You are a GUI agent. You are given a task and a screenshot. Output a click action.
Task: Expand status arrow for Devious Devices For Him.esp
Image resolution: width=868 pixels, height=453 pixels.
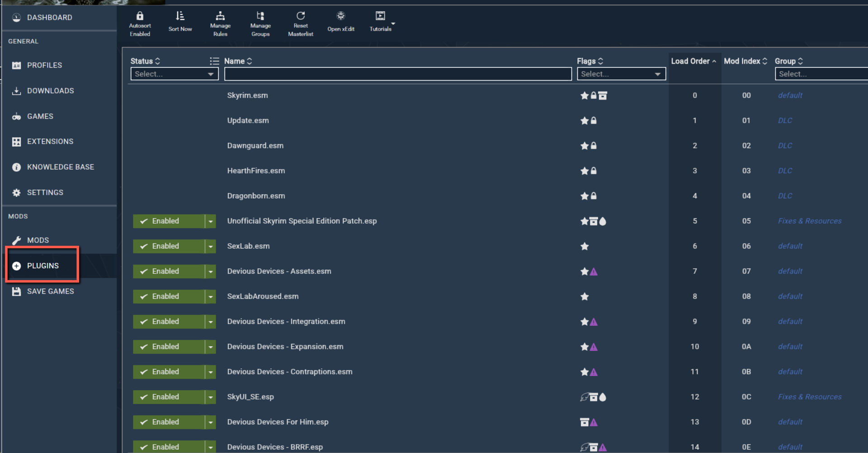coord(211,422)
